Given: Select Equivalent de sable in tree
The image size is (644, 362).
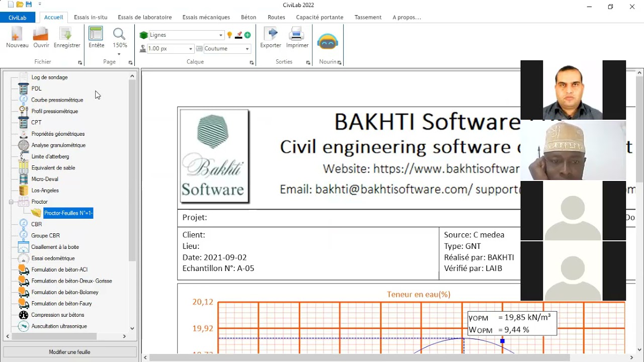Looking at the screenshot, I should pos(53,168).
